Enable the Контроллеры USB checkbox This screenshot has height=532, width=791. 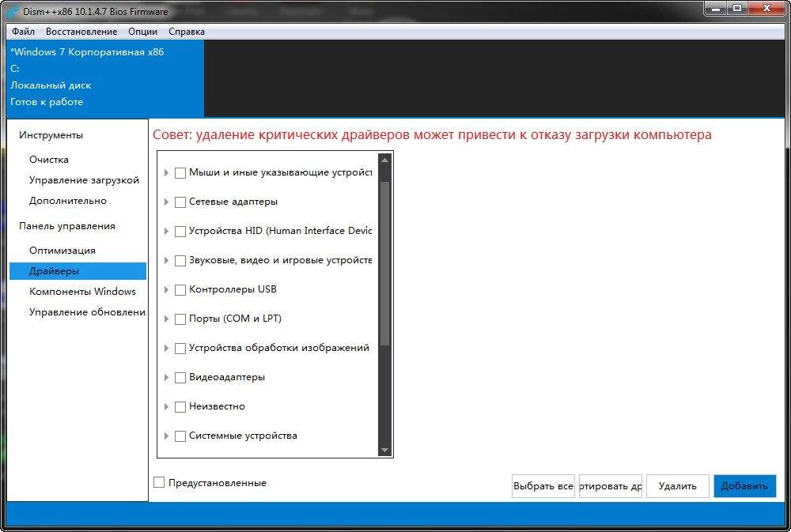(180, 290)
